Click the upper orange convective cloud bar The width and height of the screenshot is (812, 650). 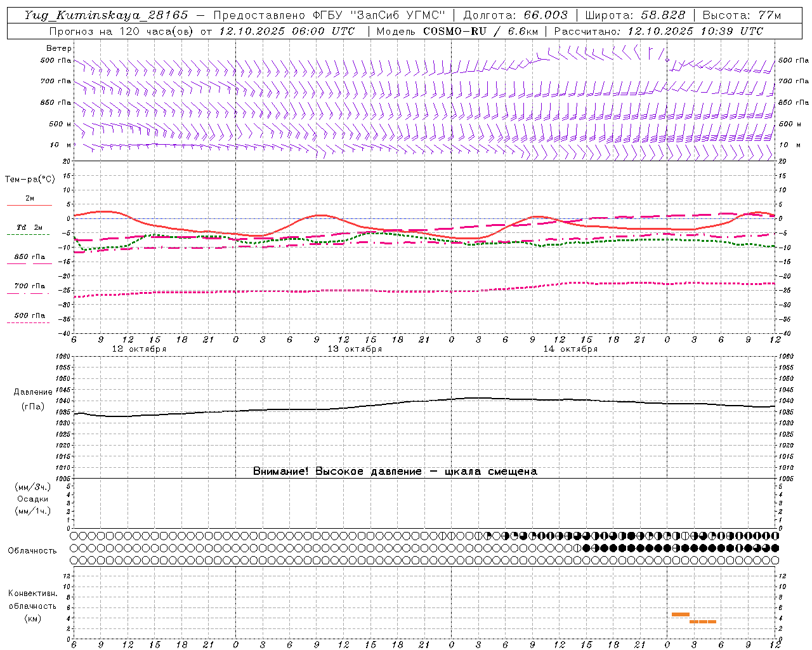click(681, 614)
